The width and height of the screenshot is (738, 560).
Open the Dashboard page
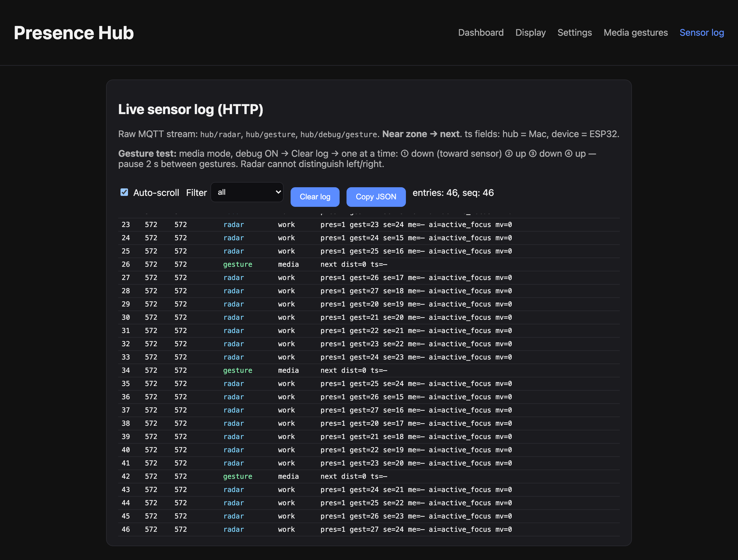[481, 33]
